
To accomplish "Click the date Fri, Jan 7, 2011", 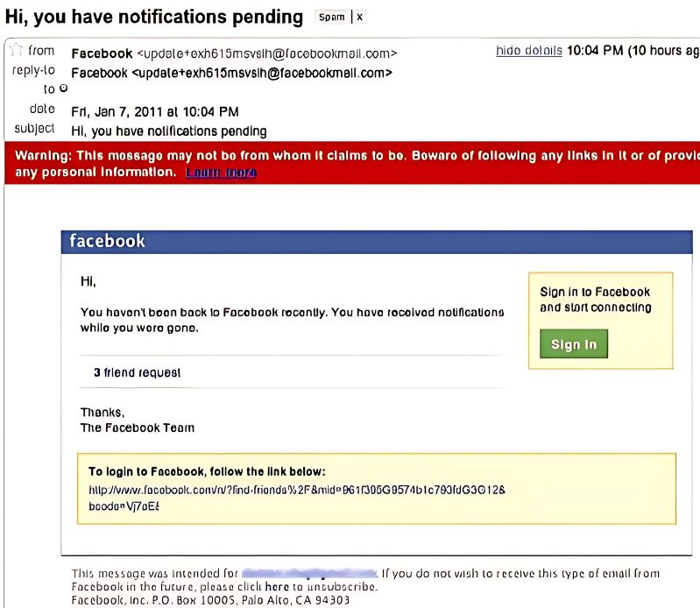I will (154, 111).
